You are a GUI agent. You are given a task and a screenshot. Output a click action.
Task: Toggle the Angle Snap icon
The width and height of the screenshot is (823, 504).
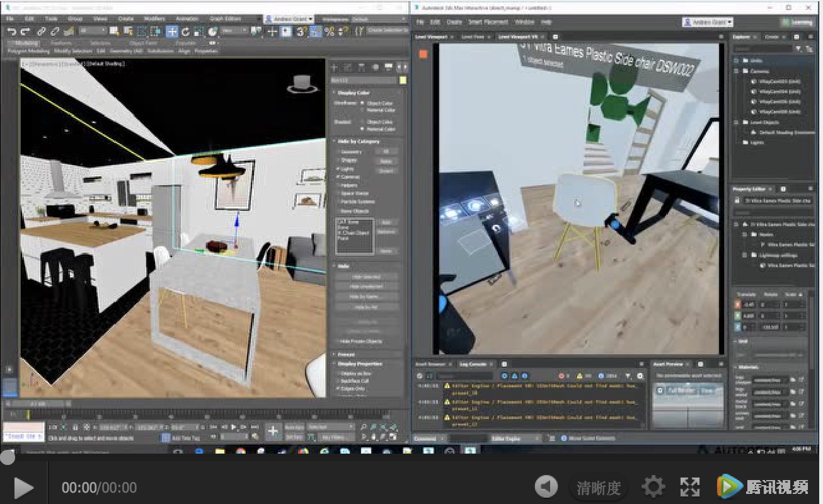(x=316, y=31)
